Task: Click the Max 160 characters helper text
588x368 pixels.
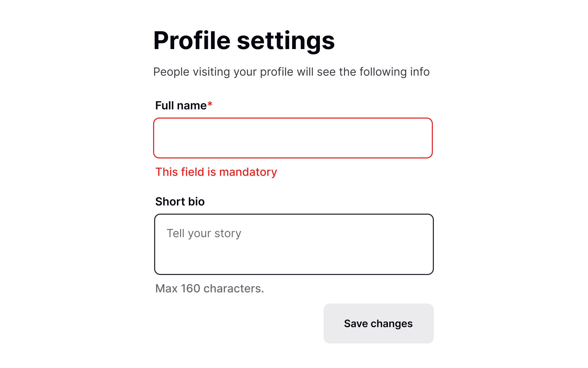Action: tap(209, 288)
